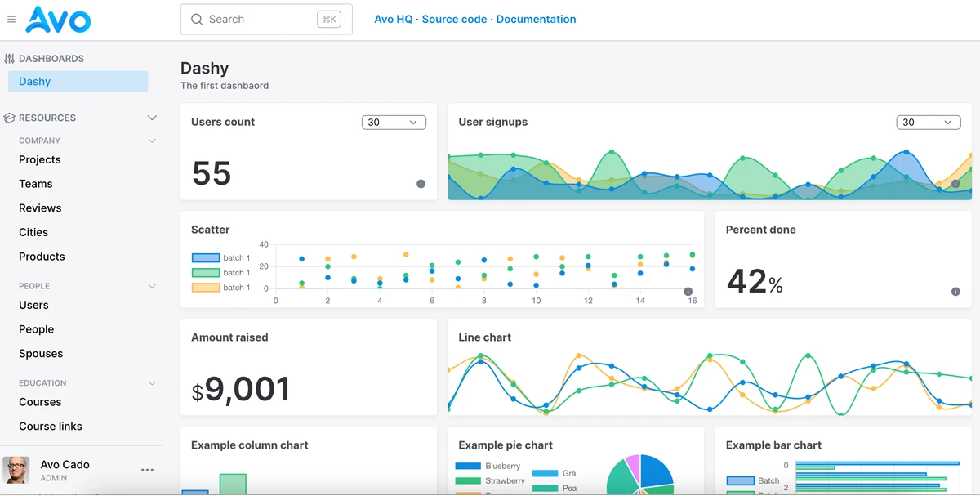This screenshot has width=980, height=496.
Task: Click the "Example bar chart" card title
Action: pyautogui.click(x=773, y=445)
